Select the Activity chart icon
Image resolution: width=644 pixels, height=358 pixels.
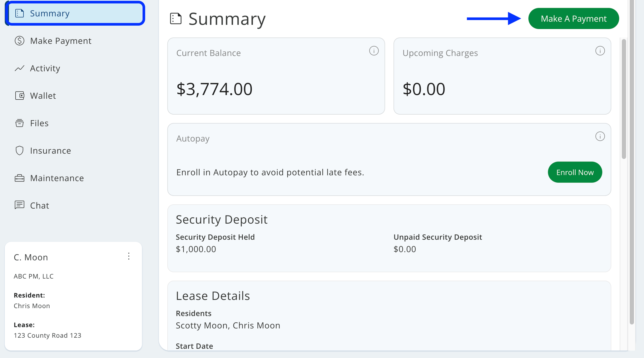pyautogui.click(x=19, y=68)
